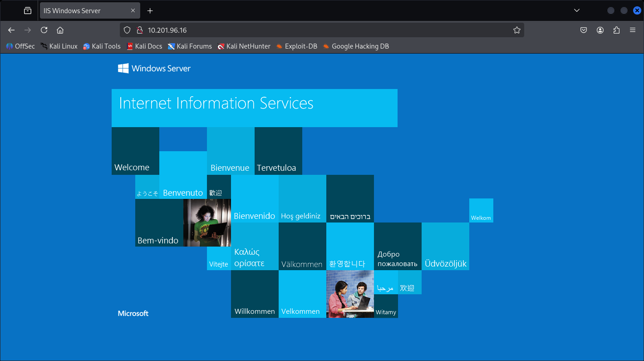Viewport: 644px width, 361px height.
Task: Click the Tervetuloa tile
Action: click(278, 151)
